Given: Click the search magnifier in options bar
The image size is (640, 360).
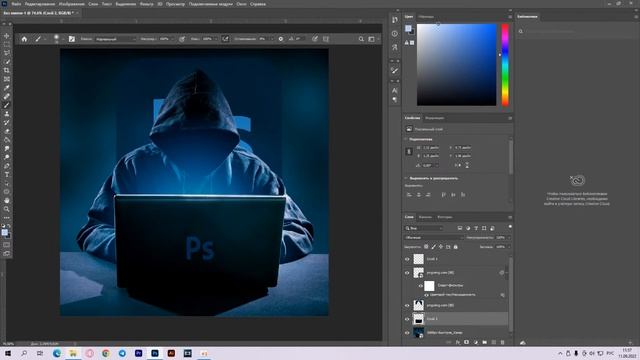Looking at the screenshot, I should point(361,39).
